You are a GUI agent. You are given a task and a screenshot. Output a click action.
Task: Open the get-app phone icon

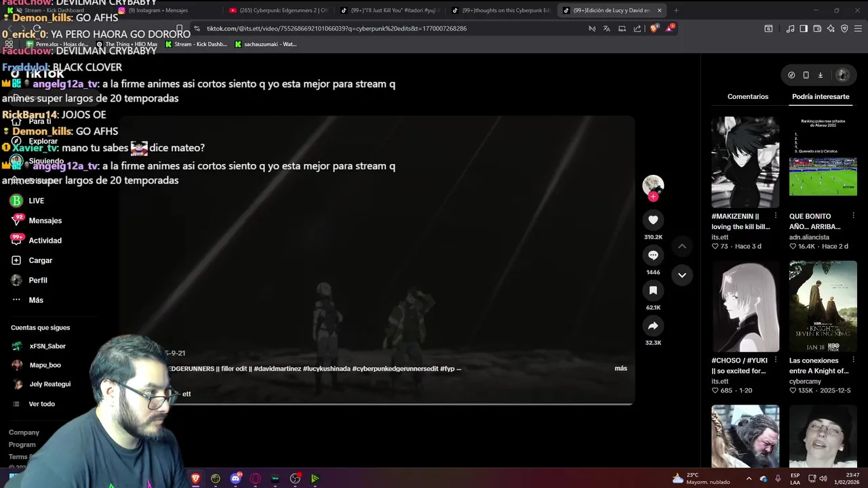point(806,75)
